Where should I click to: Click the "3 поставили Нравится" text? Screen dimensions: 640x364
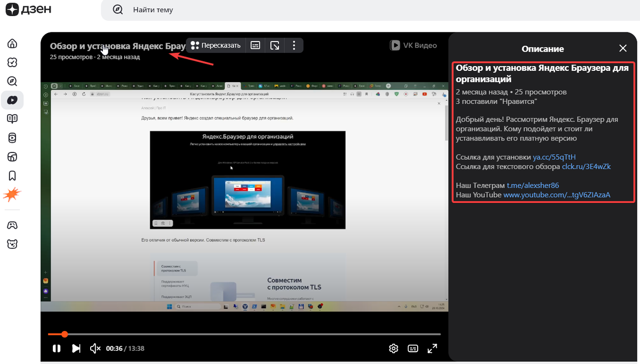point(497,101)
